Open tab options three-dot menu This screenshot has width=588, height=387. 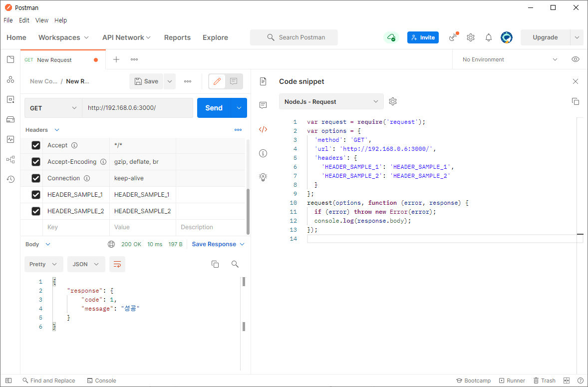pos(134,59)
